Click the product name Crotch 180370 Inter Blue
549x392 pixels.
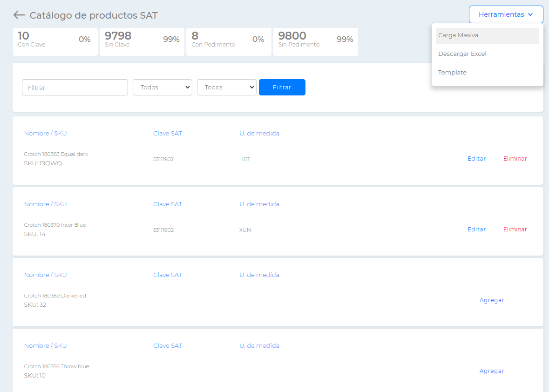[x=55, y=225]
